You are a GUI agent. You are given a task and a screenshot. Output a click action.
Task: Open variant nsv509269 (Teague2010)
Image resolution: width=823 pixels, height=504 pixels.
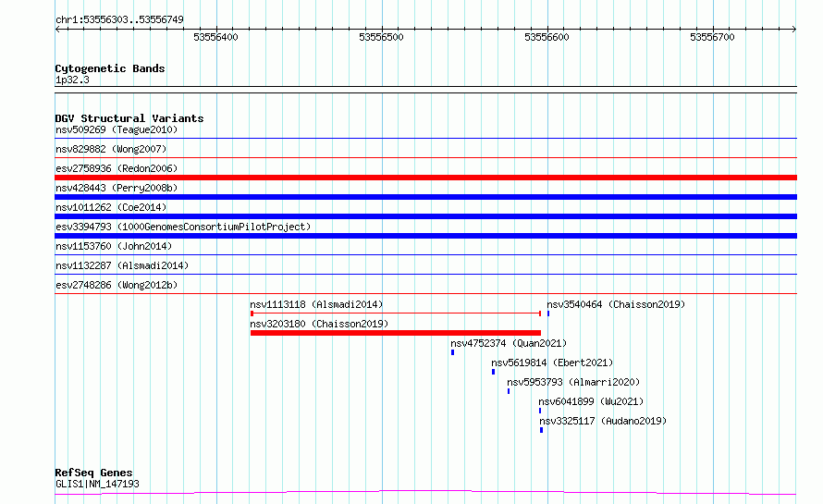pyautogui.click(x=117, y=129)
